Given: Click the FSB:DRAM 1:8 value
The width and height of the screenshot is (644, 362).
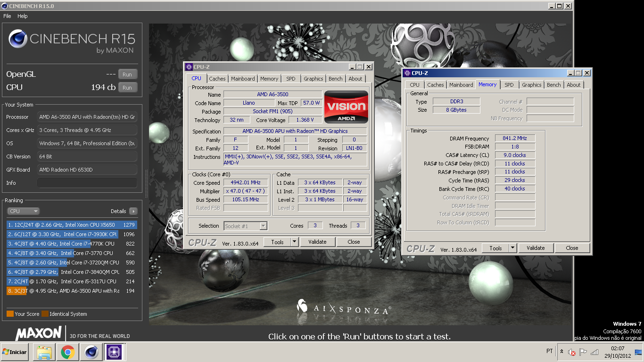Looking at the screenshot, I should 515,147.
